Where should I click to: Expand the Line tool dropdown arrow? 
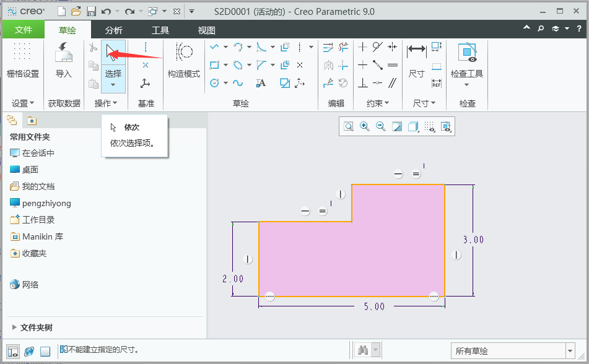[225, 47]
